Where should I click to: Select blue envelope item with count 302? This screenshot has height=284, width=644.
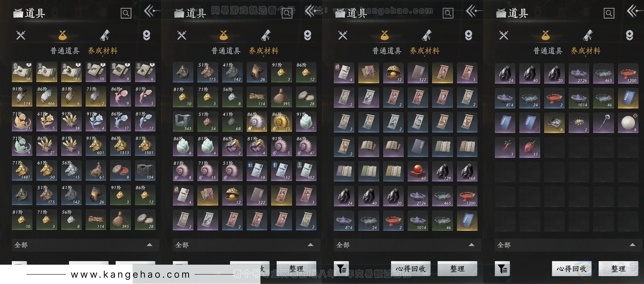(x=306, y=170)
